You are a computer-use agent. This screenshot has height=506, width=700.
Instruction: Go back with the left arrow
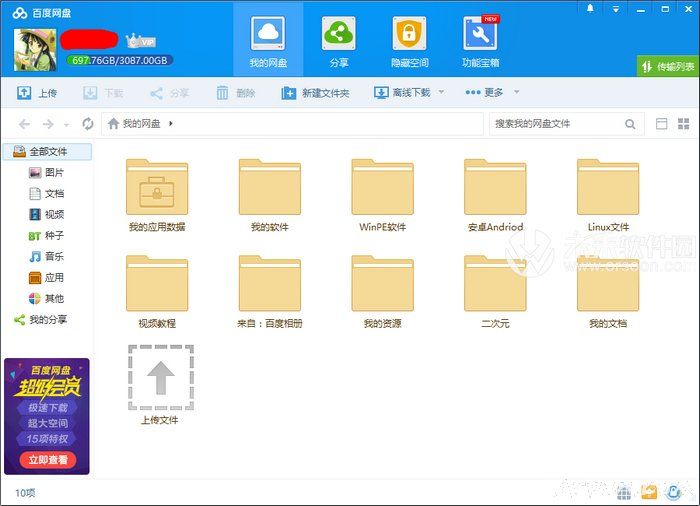tap(25, 124)
